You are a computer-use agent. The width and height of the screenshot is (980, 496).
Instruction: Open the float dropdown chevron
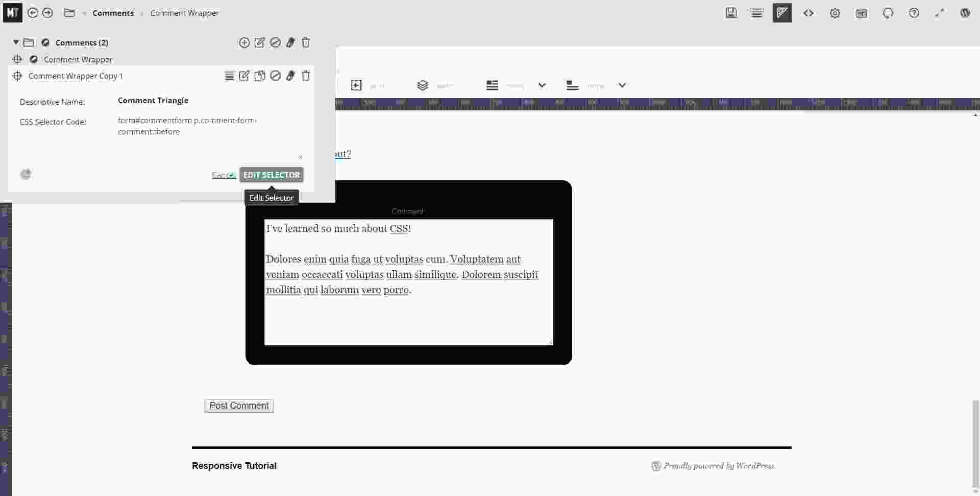[x=542, y=85]
